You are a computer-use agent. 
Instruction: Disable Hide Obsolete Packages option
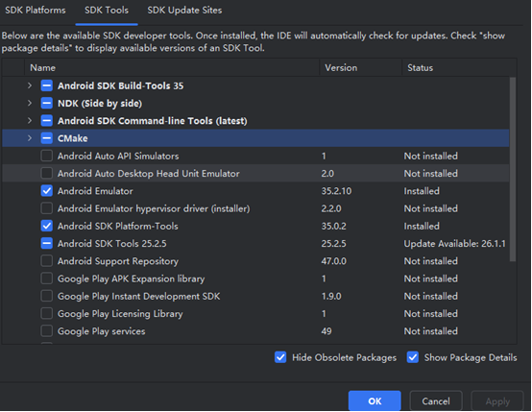tap(280, 357)
